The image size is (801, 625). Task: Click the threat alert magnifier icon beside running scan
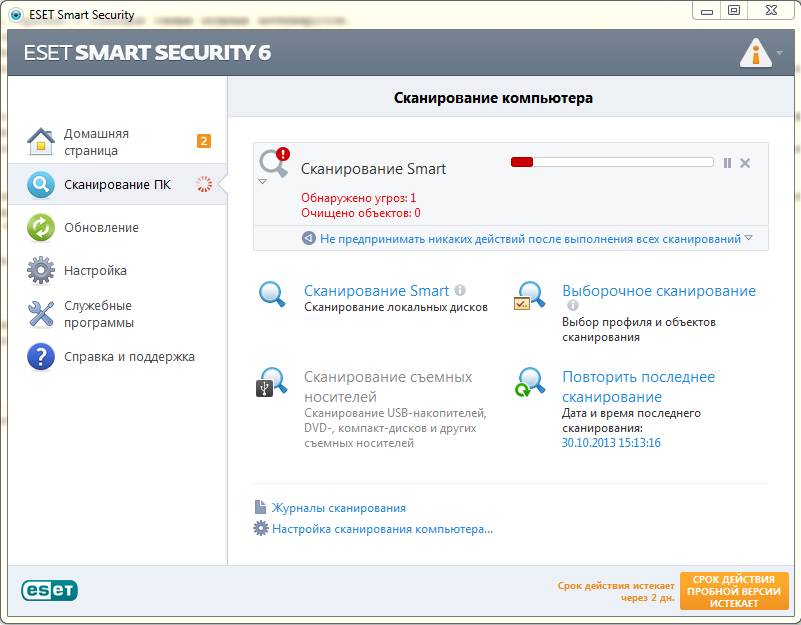tap(274, 163)
